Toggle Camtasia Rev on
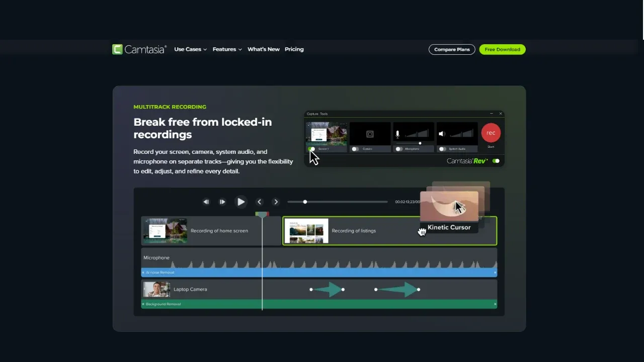The width and height of the screenshot is (644, 362). coord(496,160)
